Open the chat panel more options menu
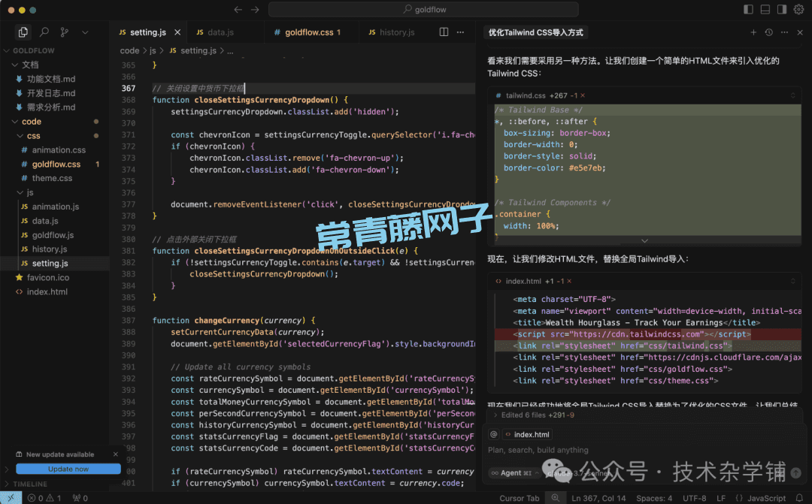This screenshot has width=812, height=504. coord(784,32)
